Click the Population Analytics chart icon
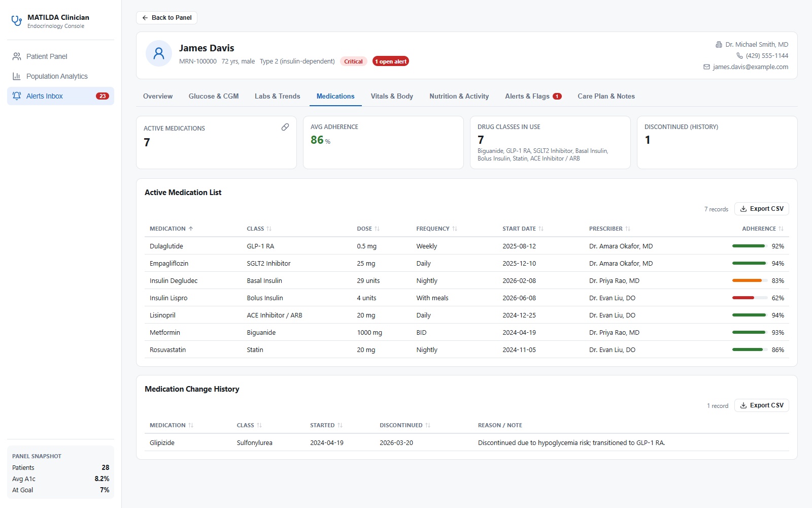Screen dimensions: 812x508 coord(17,76)
